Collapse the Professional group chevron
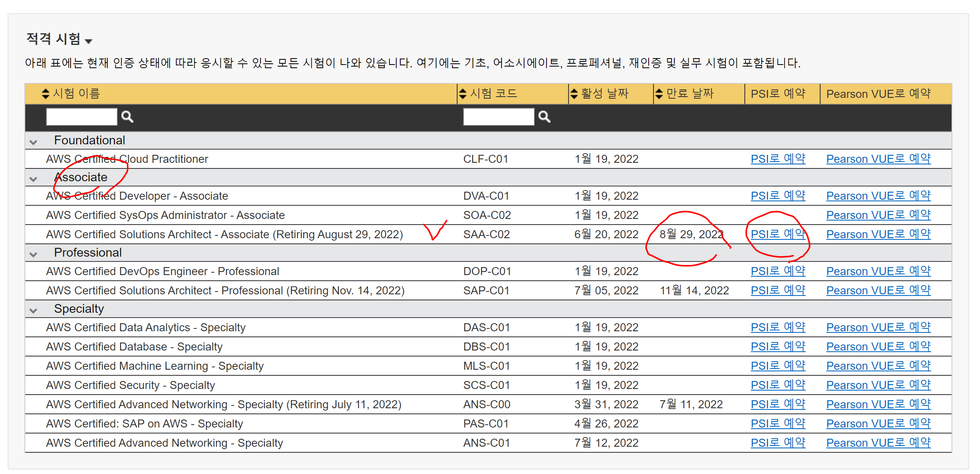Image resolution: width=980 pixels, height=474 pixels. [34, 254]
